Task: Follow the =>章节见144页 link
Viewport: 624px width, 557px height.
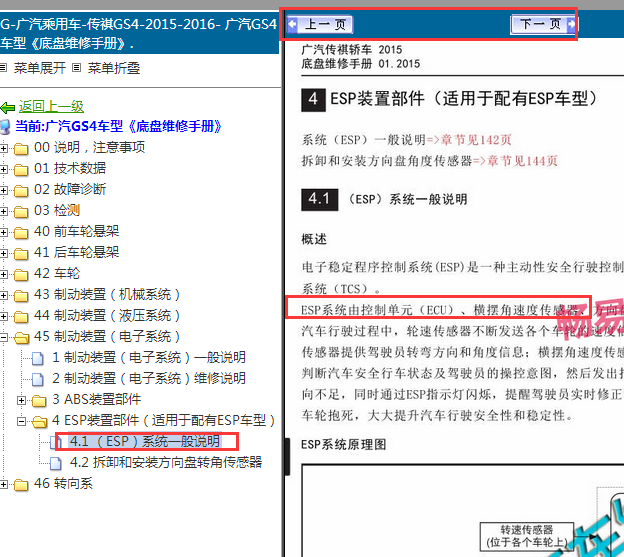Action: pyautogui.click(x=515, y=161)
